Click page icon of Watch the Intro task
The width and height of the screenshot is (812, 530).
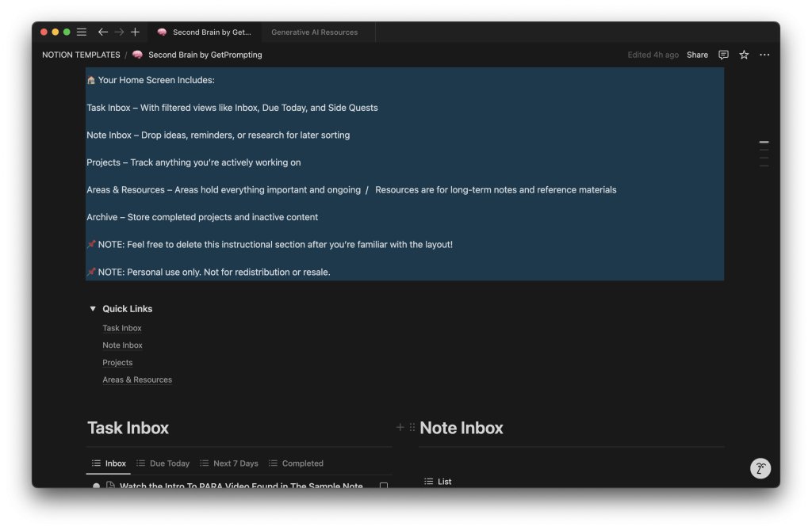109,485
